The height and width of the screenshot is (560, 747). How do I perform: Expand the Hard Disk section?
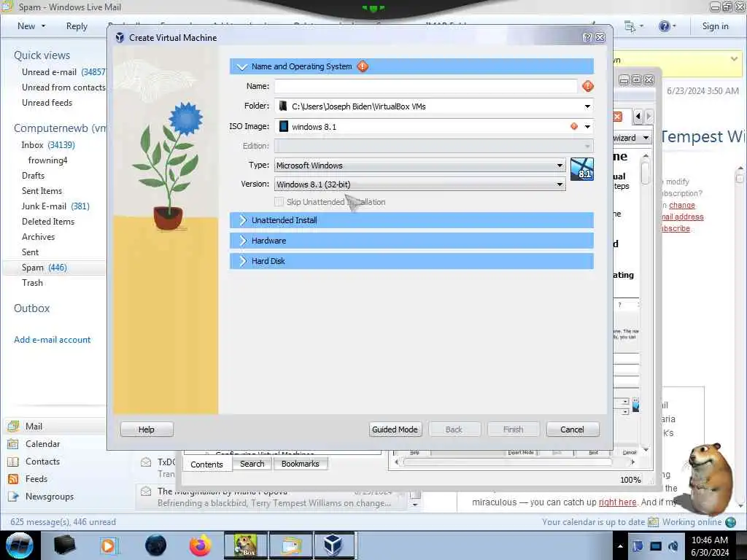click(411, 261)
